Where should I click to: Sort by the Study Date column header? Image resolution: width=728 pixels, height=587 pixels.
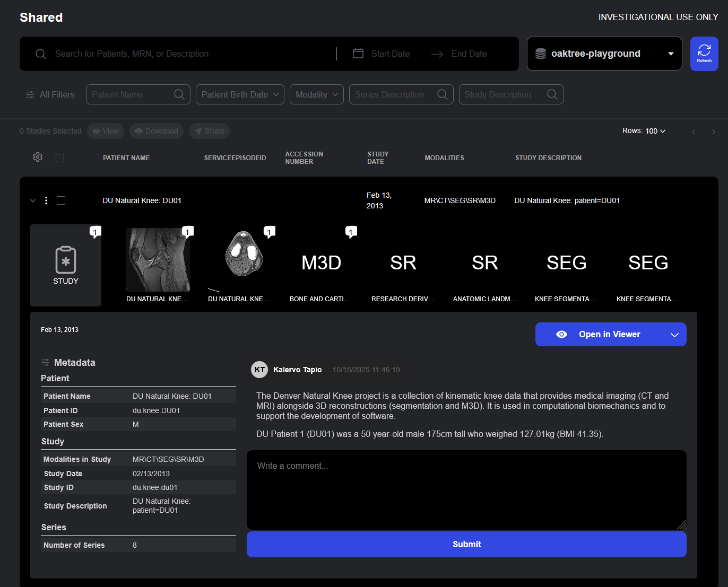tap(378, 158)
